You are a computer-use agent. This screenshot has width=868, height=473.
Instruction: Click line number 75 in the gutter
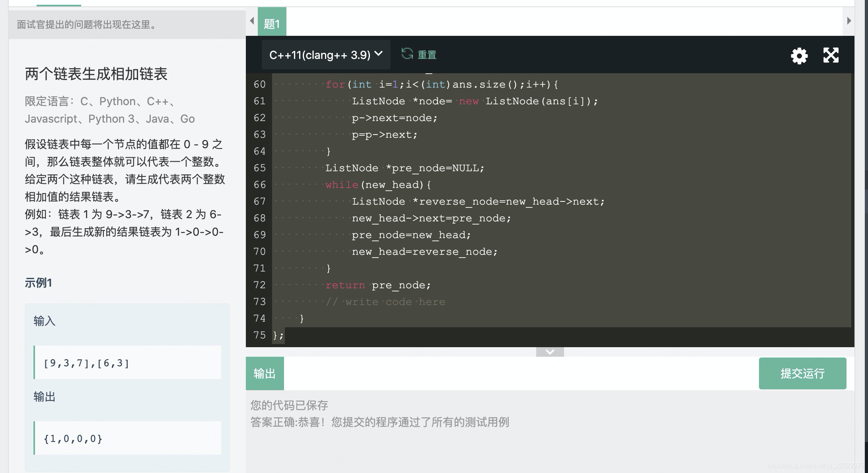coord(259,335)
